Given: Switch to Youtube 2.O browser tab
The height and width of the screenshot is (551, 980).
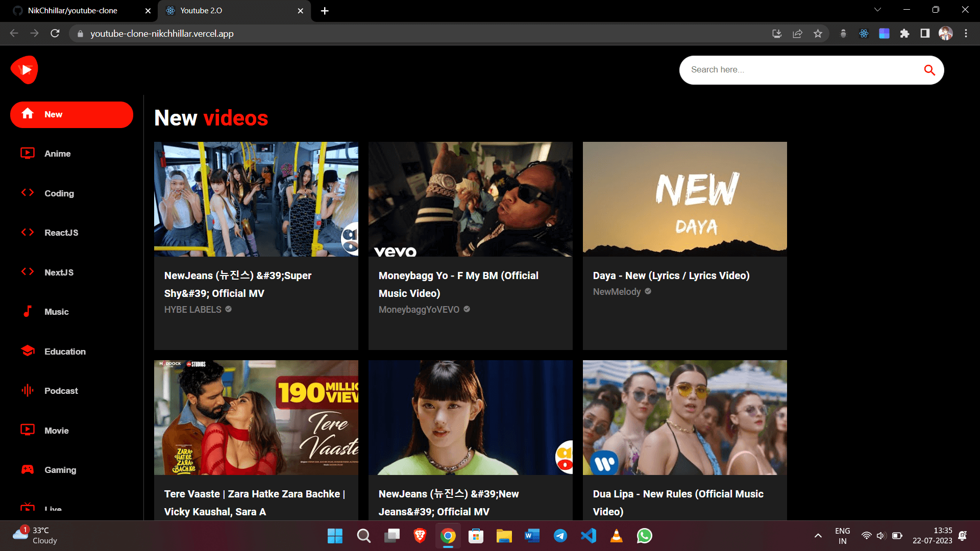Looking at the screenshot, I should [x=235, y=11].
